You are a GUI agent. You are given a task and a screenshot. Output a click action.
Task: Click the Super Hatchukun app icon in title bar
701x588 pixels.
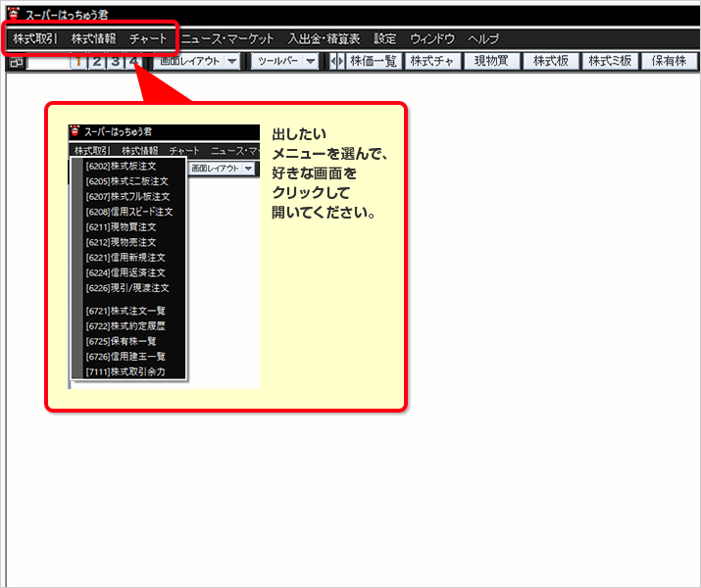pyautogui.click(x=14, y=13)
